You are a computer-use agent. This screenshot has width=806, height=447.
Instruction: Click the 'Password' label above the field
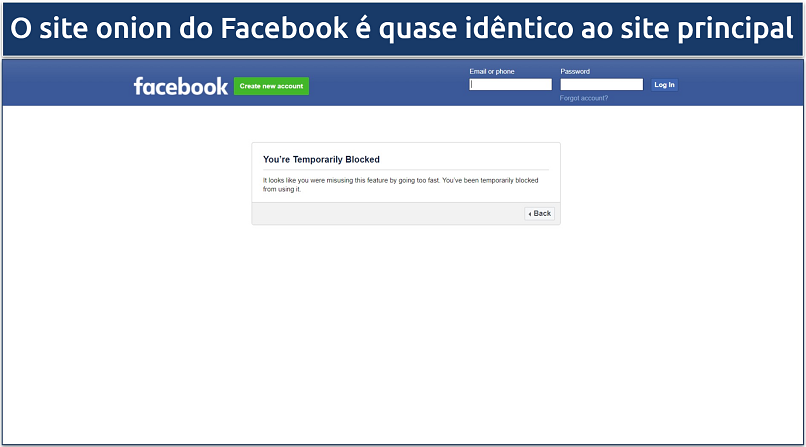coord(575,71)
